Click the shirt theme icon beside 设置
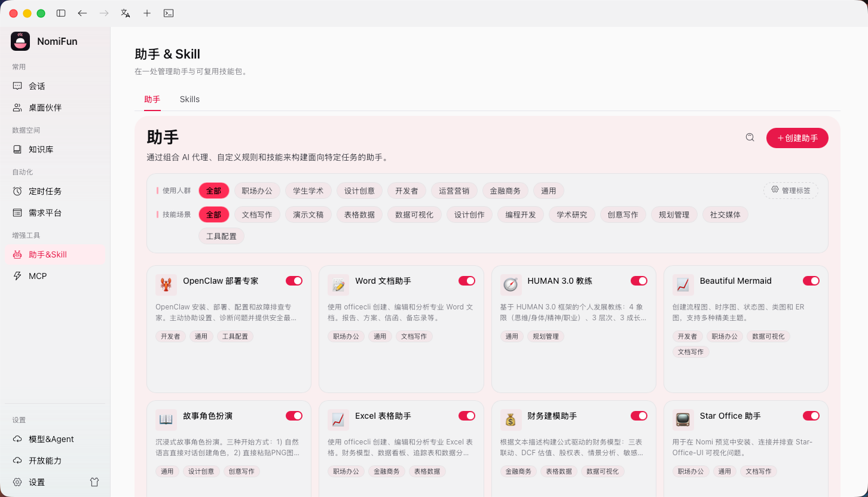 click(94, 482)
